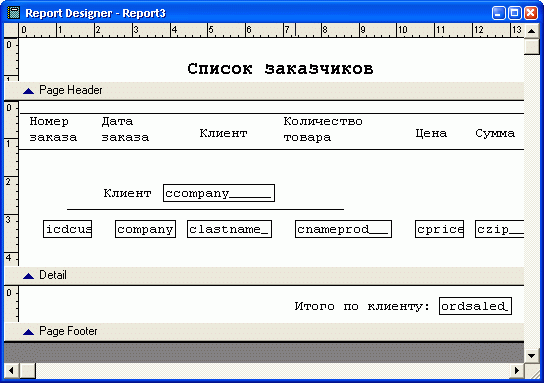The height and width of the screenshot is (383, 544).
Task: Select the Detail band marker triangle
Action: 28,276
